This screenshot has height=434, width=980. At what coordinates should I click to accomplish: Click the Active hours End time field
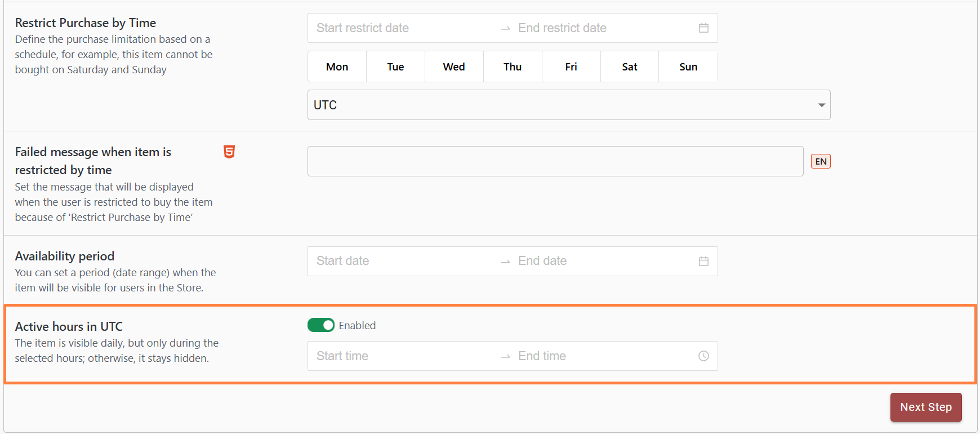coord(591,356)
